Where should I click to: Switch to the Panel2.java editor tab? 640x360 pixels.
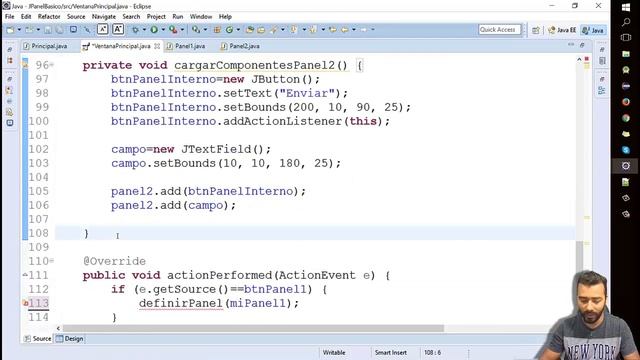[x=240, y=46]
